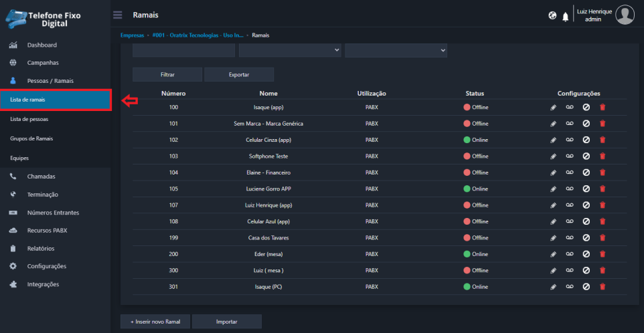Open the user profile avatar

[x=625, y=15]
